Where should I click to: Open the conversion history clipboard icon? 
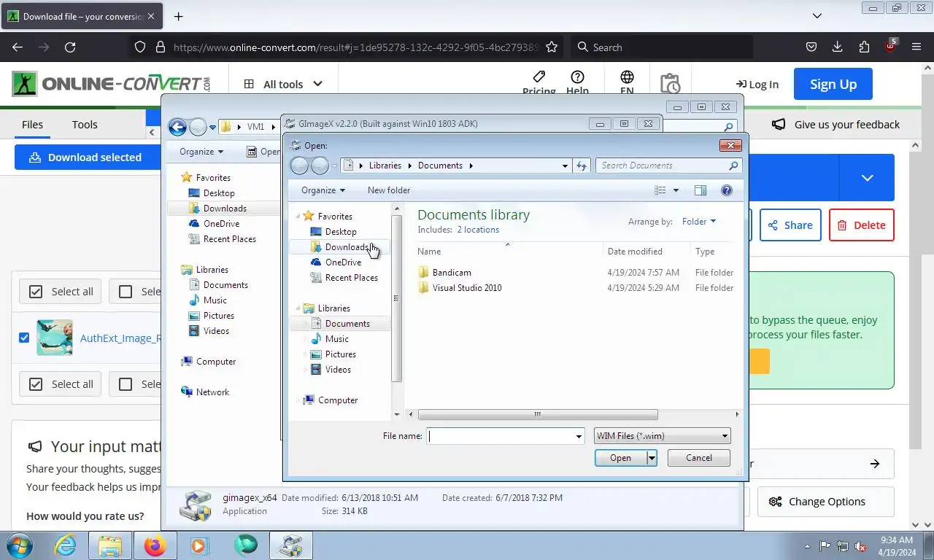670,84
